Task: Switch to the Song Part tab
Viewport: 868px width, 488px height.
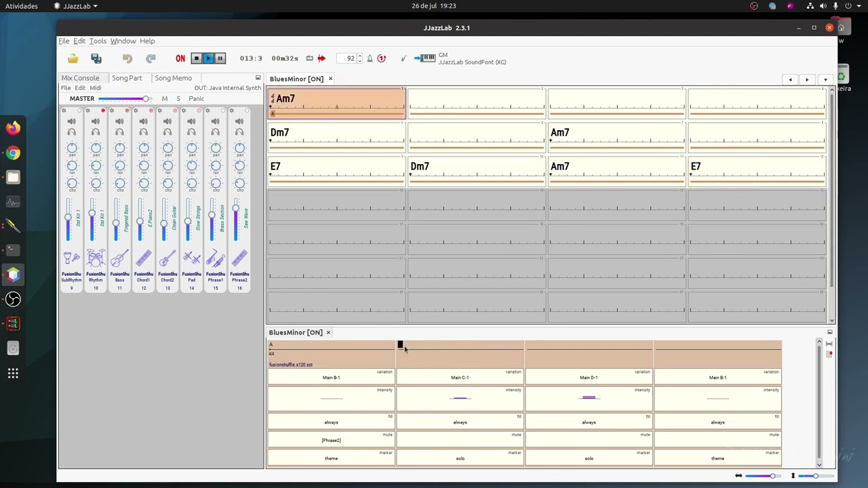Action: tap(127, 78)
